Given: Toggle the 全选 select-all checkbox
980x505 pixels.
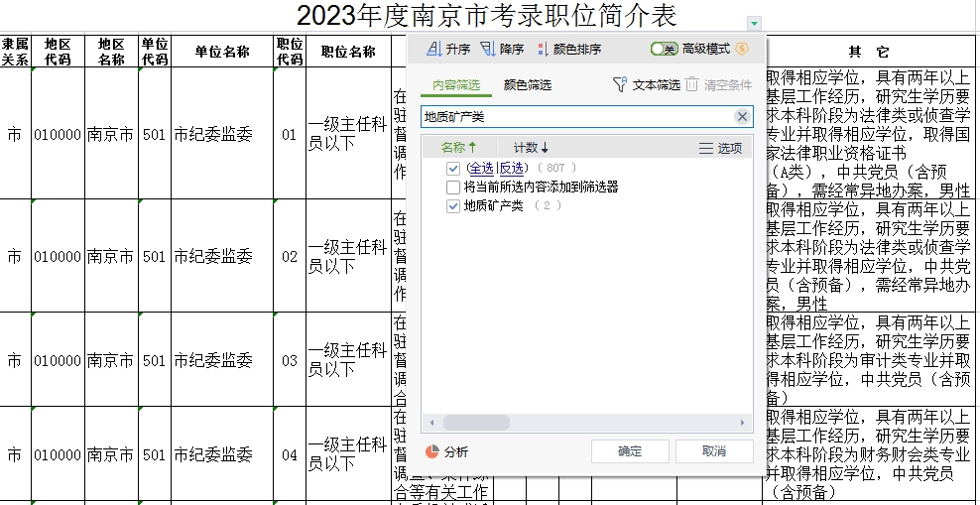Looking at the screenshot, I should coord(453,169).
